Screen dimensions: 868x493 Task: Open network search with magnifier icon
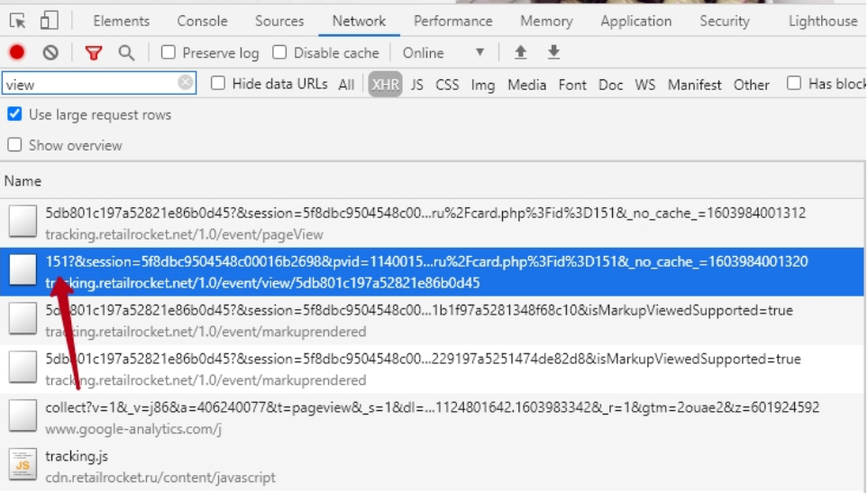[126, 53]
